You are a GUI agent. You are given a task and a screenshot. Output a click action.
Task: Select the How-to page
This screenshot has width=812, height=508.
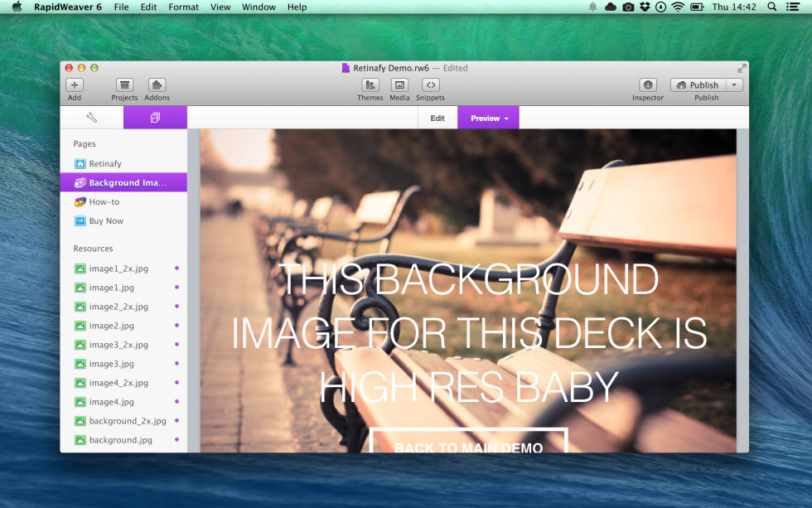pos(123,202)
